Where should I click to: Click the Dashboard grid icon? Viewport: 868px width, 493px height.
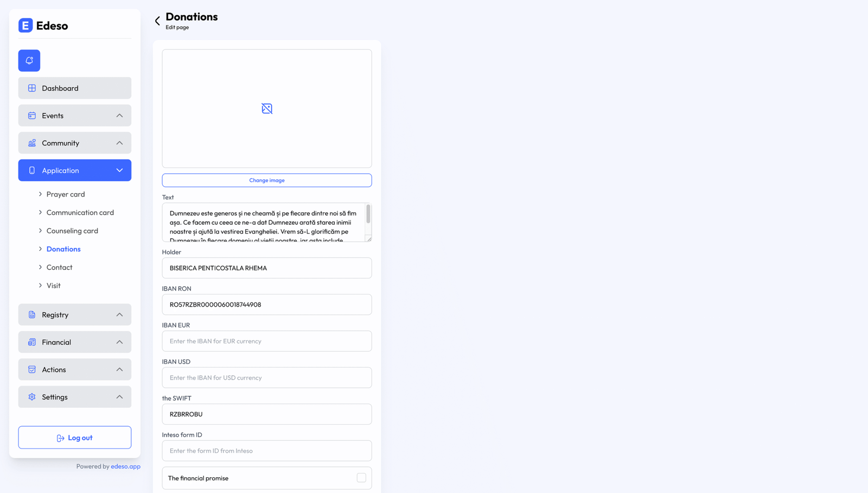32,88
